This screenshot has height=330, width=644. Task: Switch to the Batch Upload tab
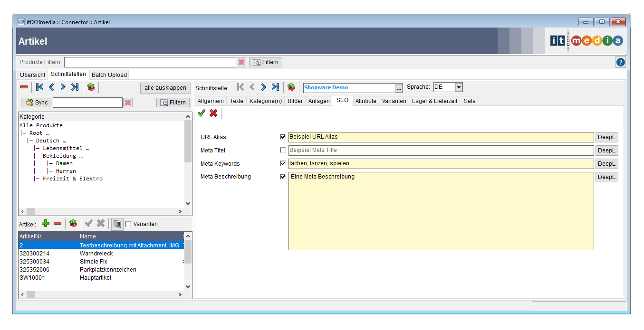(109, 75)
